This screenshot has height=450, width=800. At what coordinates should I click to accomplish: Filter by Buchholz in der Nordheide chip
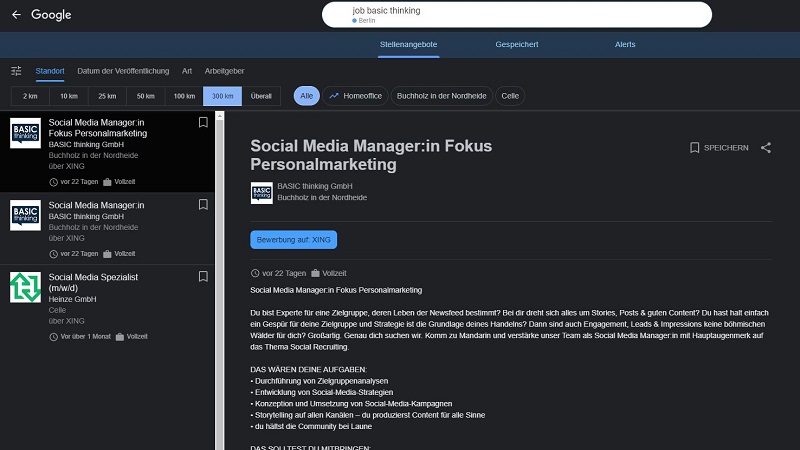[441, 96]
